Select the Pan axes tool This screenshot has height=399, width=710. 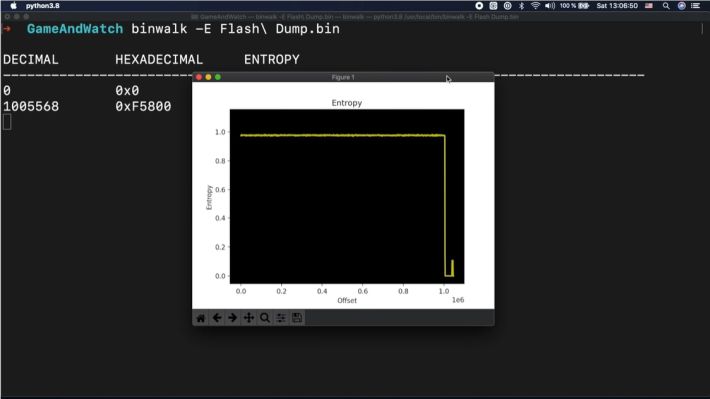click(249, 318)
